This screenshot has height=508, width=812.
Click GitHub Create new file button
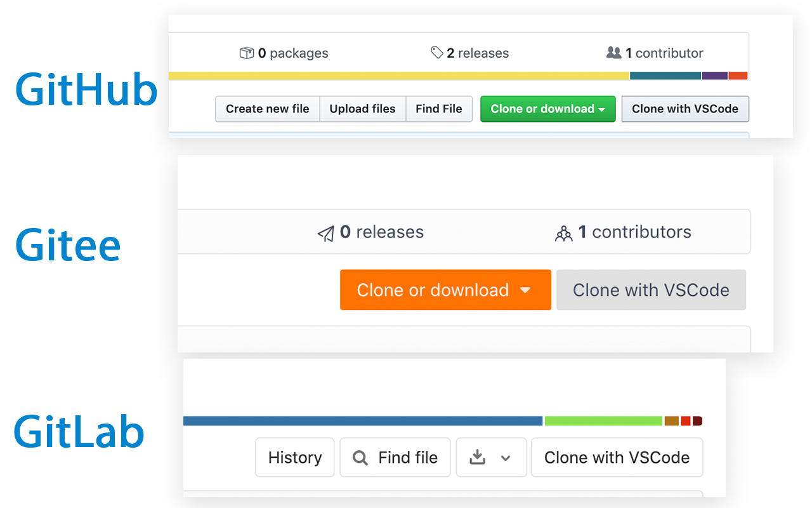pos(268,109)
